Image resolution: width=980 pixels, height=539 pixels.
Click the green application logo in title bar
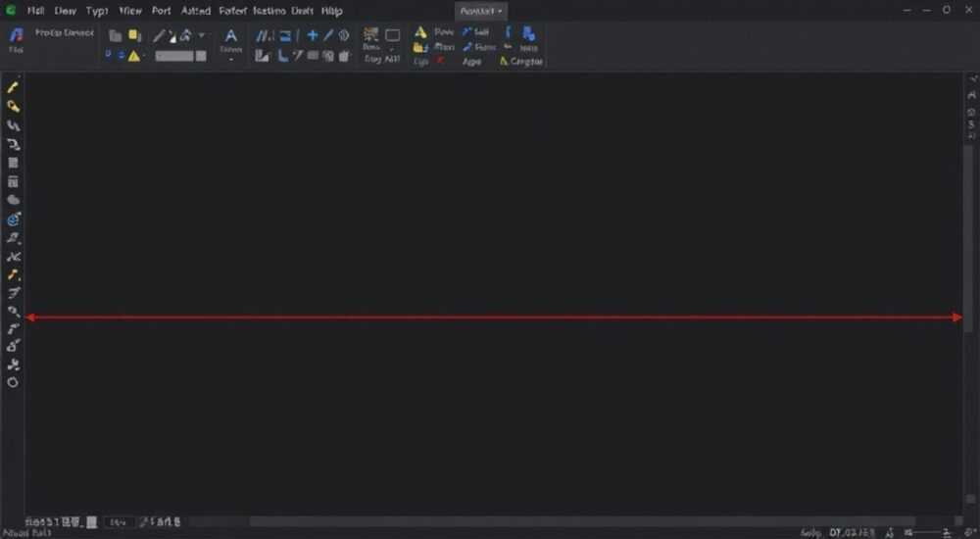pyautogui.click(x=11, y=10)
